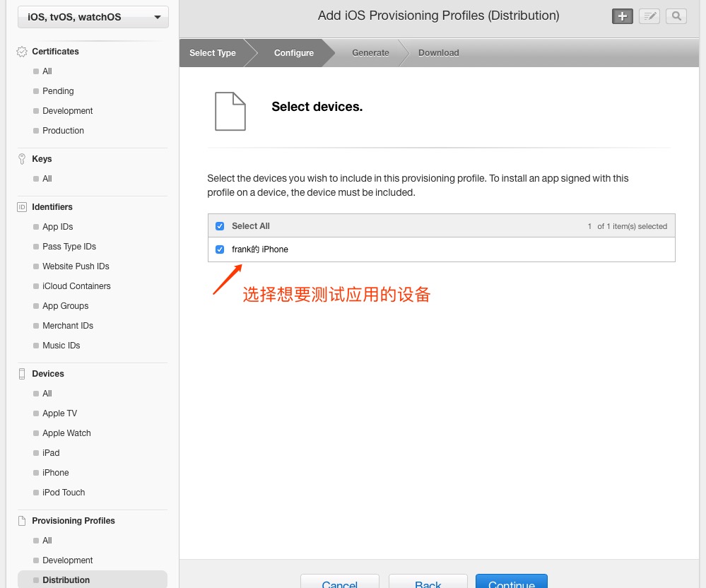Click the plus add profile icon
This screenshot has height=588, width=706.
pyautogui.click(x=622, y=16)
